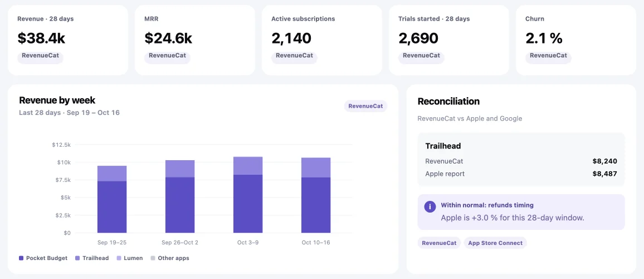This screenshot has width=644, height=279.
Task: Click the info icon in the refunds timing notice
Action: pos(430,207)
